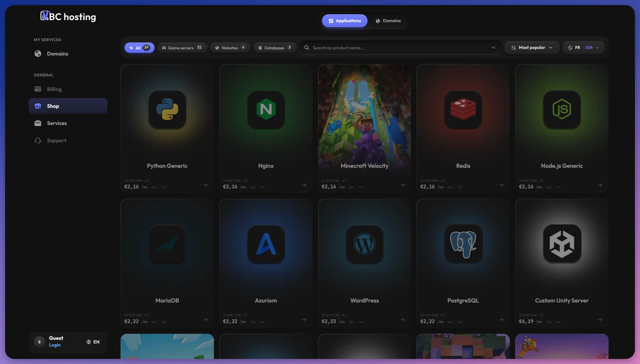640x364 pixels.
Task: Click the €2,16 price on Redis card
Action: point(427,186)
